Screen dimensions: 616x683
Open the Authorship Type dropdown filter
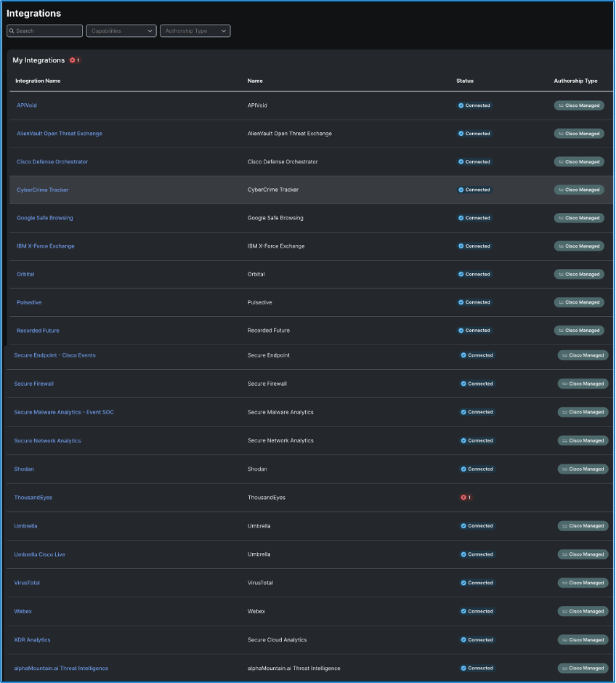point(195,31)
